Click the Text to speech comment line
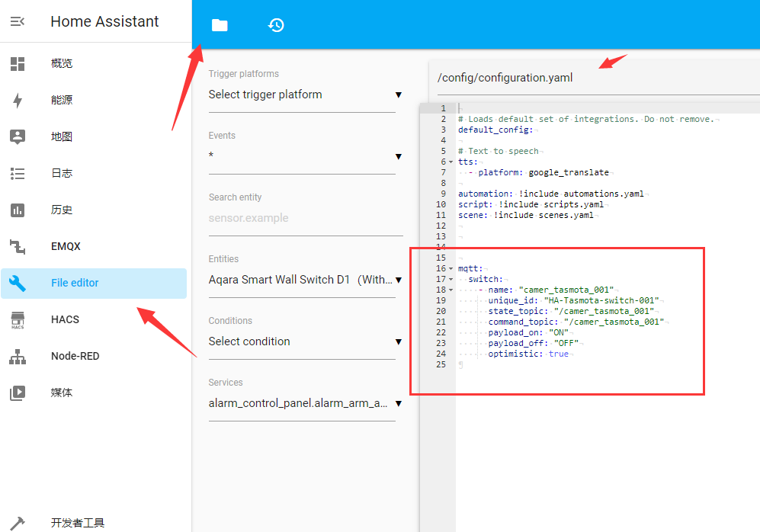The width and height of the screenshot is (760, 532). 499,151
